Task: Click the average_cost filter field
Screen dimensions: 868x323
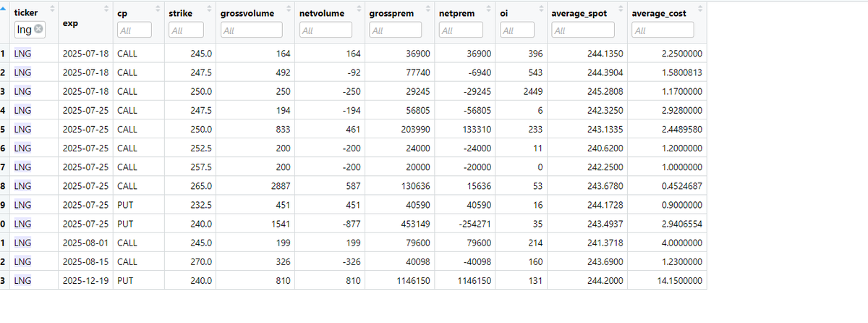Action: pyautogui.click(x=663, y=30)
